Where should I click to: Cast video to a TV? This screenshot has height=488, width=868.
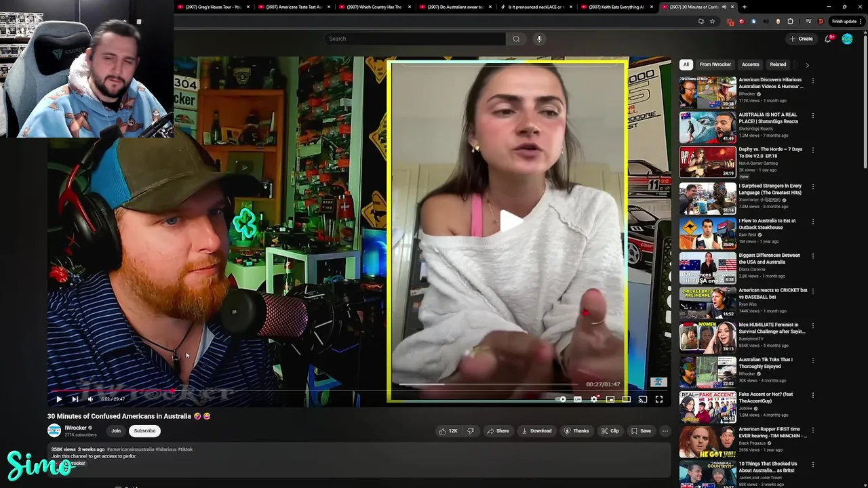click(x=642, y=399)
